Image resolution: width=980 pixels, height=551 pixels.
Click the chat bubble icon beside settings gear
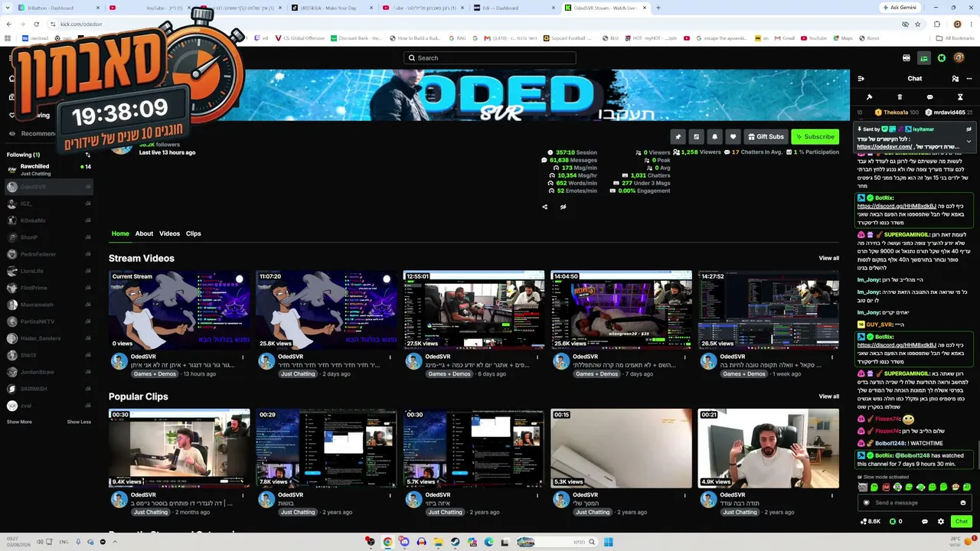coord(925,521)
